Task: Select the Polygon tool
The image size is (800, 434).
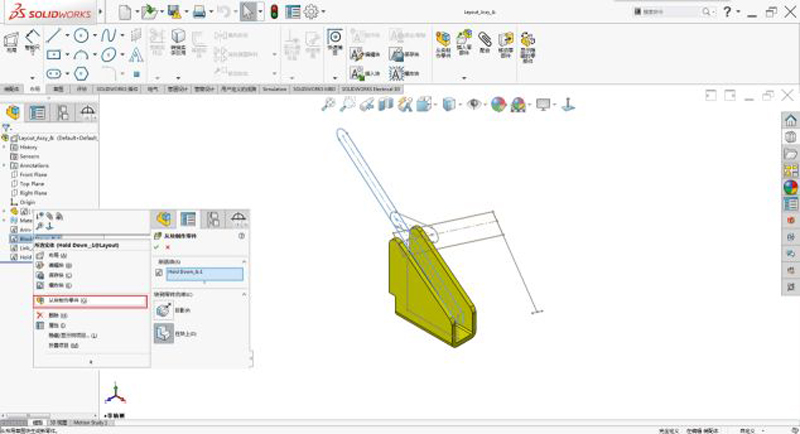Action: tap(81, 74)
